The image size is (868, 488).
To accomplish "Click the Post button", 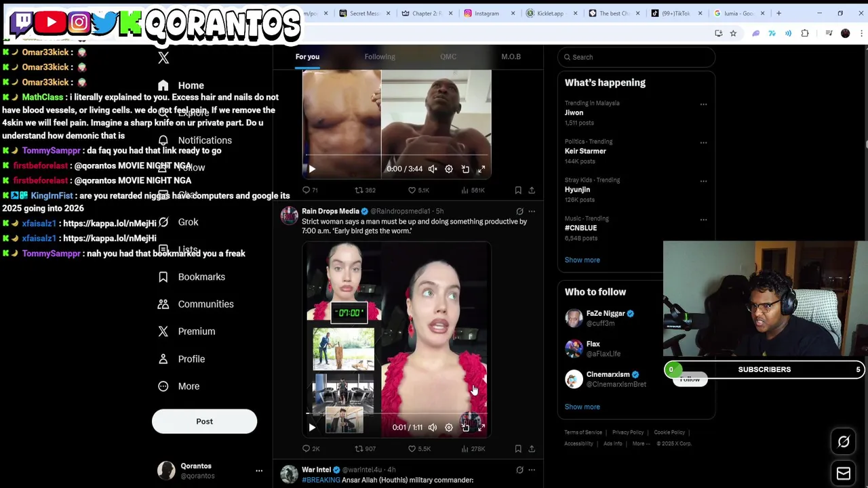I will [204, 422].
